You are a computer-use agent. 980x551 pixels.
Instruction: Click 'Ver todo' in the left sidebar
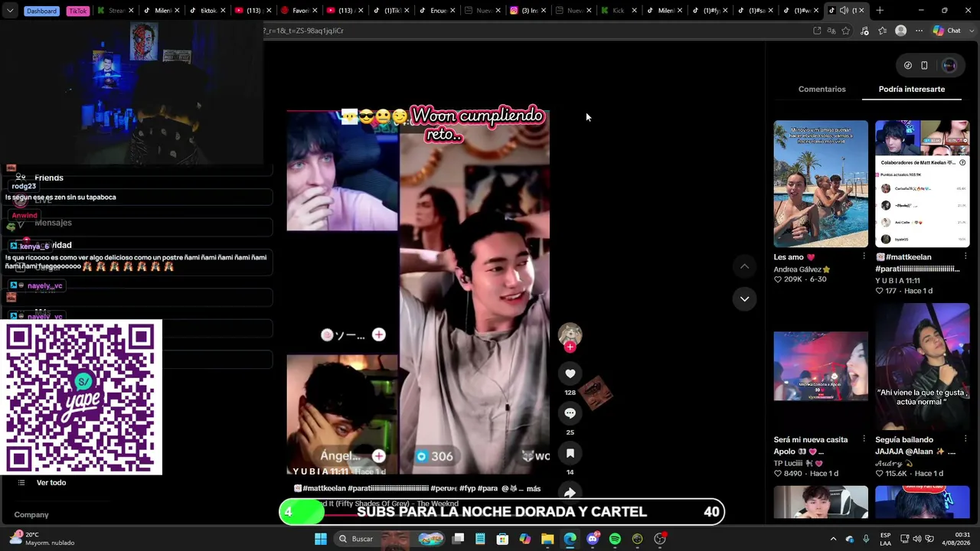pos(51,483)
